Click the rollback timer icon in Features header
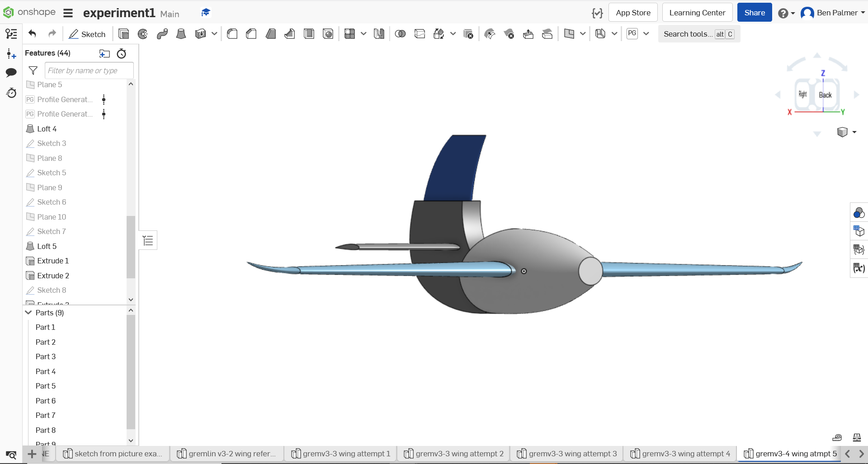This screenshot has height=464, width=868. tap(122, 54)
